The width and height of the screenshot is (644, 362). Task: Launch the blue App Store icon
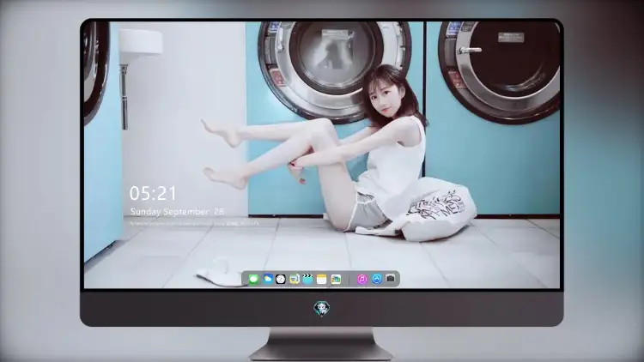point(377,279)
